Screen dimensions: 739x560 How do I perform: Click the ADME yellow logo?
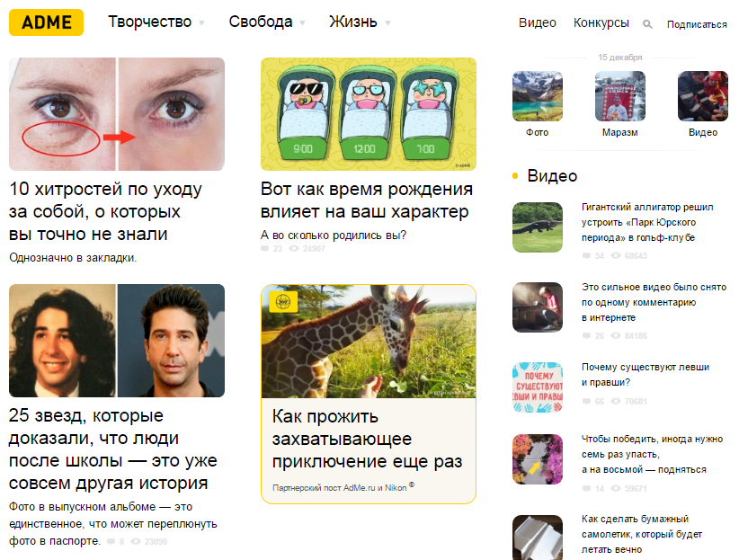pos(46,22)
